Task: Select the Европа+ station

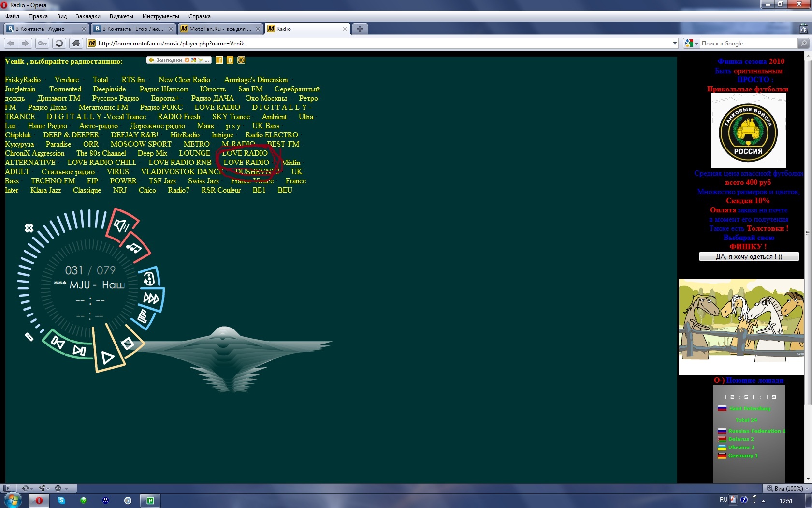Action: [165, 98]
